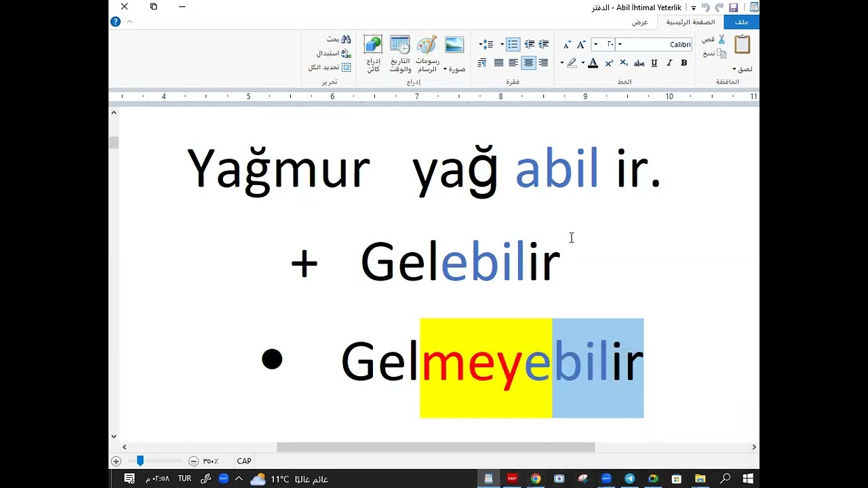Click the Grow font icon
The height and width of the screenshot is (488, 868).
pos(581,45)
